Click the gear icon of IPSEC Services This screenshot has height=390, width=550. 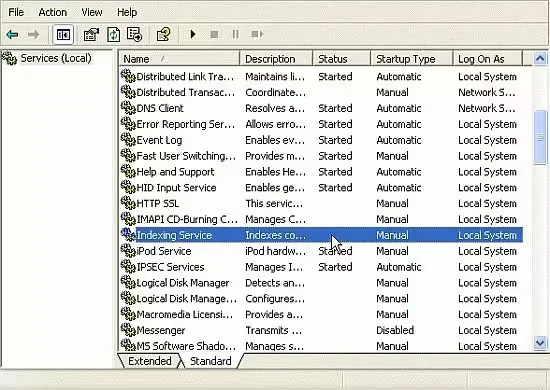(128, 266)
